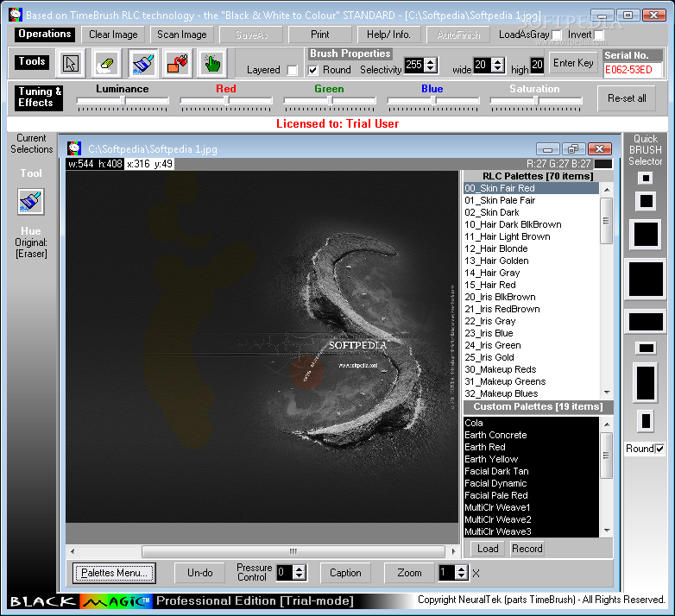The image size is (675, 616).
Task: Select 23_Iris Blue palette
Action: 531,333
